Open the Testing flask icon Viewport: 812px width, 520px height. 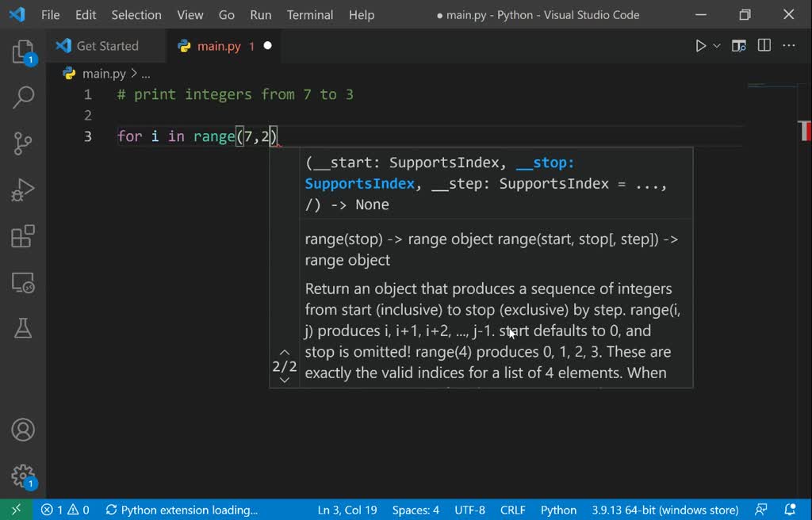pos(23,328)
